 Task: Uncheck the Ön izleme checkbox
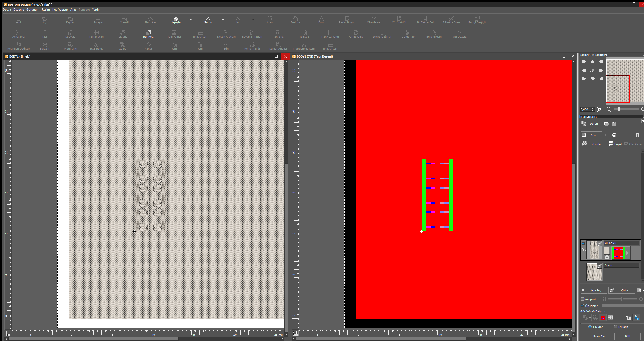[x=582, y=306]
